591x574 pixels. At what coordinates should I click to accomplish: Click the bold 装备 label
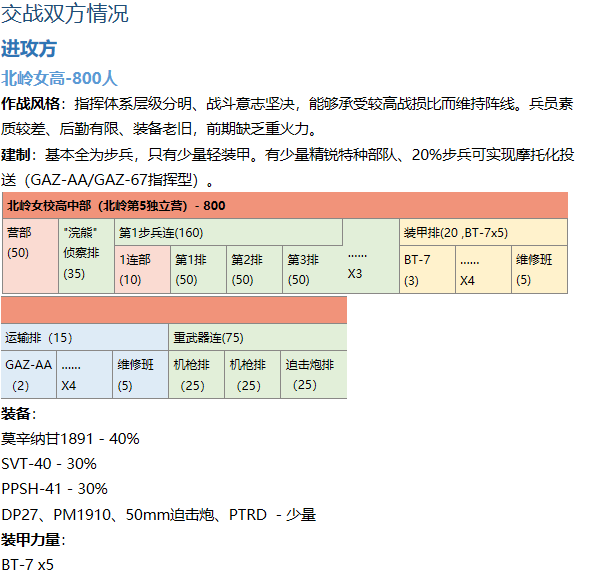coord(16,414)
